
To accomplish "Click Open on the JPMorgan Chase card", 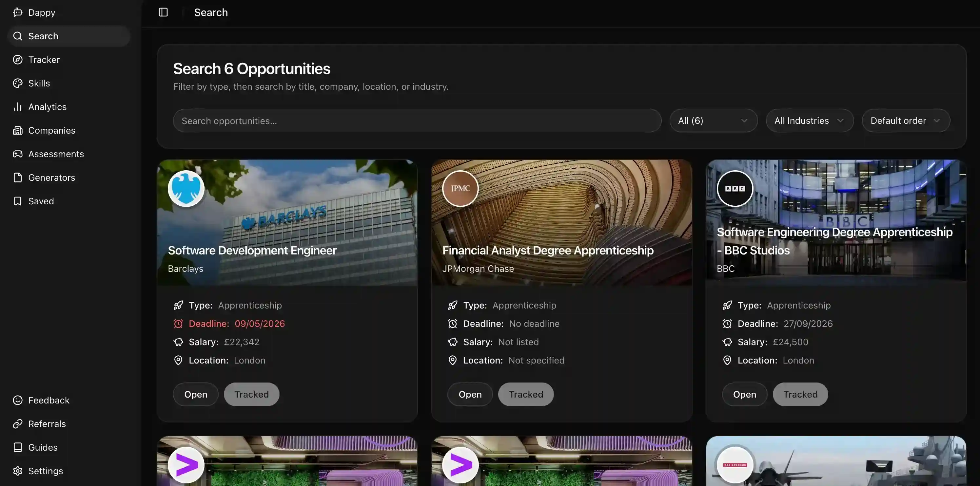I will point(470,394).
